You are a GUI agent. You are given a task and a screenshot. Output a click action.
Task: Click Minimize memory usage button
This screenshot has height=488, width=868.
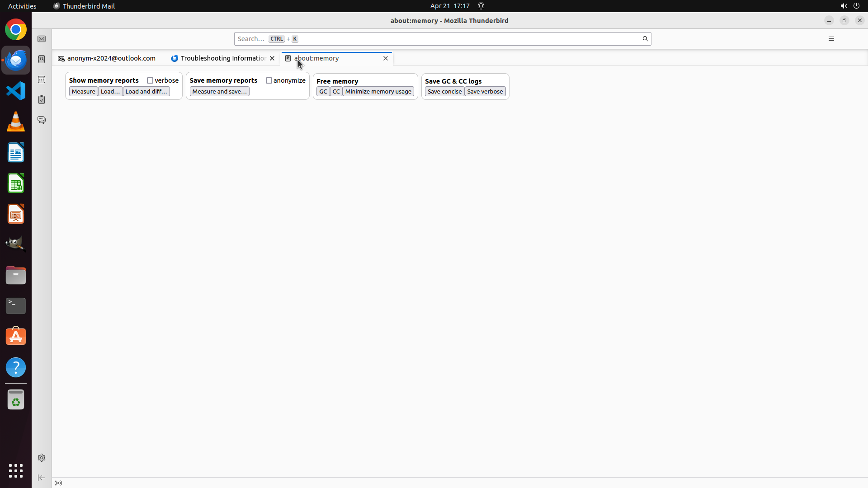[378, 91]
